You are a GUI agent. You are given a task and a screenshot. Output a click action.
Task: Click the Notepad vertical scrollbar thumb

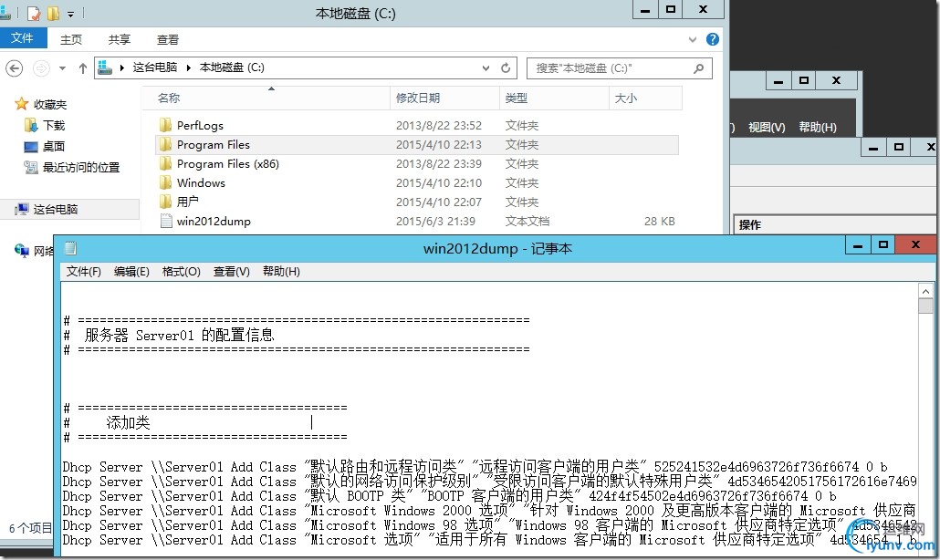[x=925, y=306]
